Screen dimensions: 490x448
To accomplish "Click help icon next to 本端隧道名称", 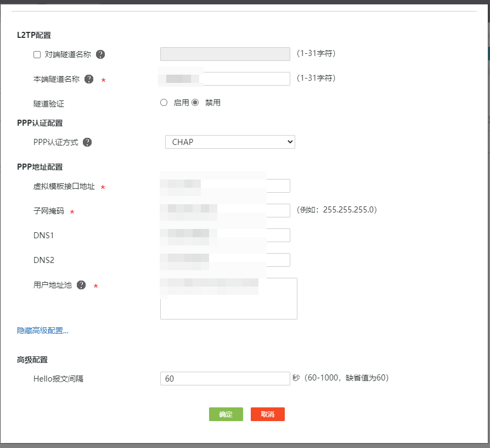I will point(88,79).
